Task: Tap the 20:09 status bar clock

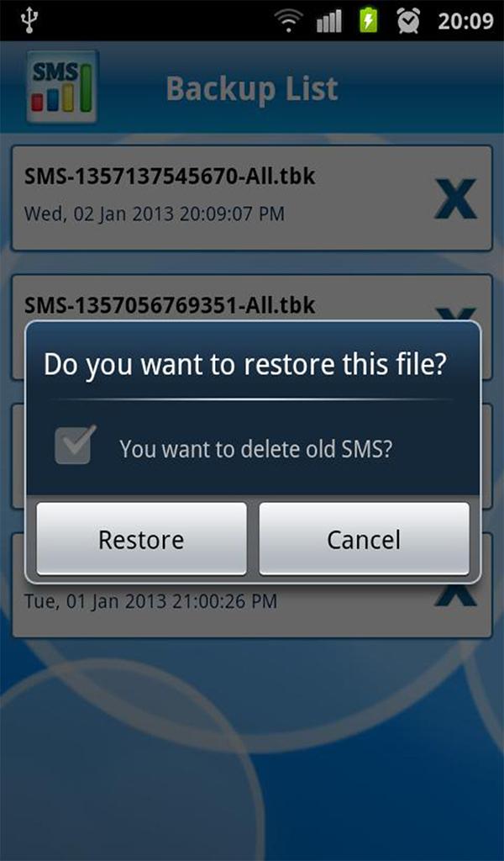Action: (465, 21)
